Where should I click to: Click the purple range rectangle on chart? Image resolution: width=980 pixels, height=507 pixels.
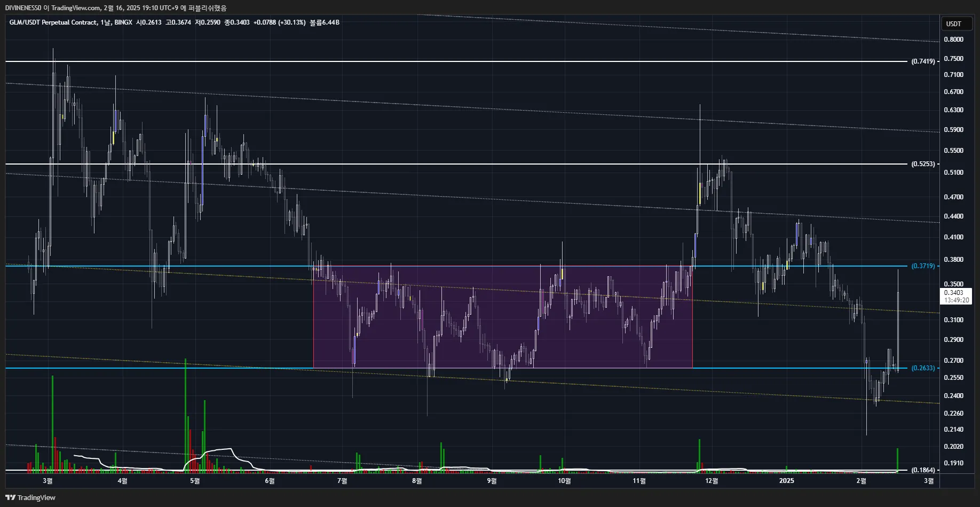click(503, 317)
